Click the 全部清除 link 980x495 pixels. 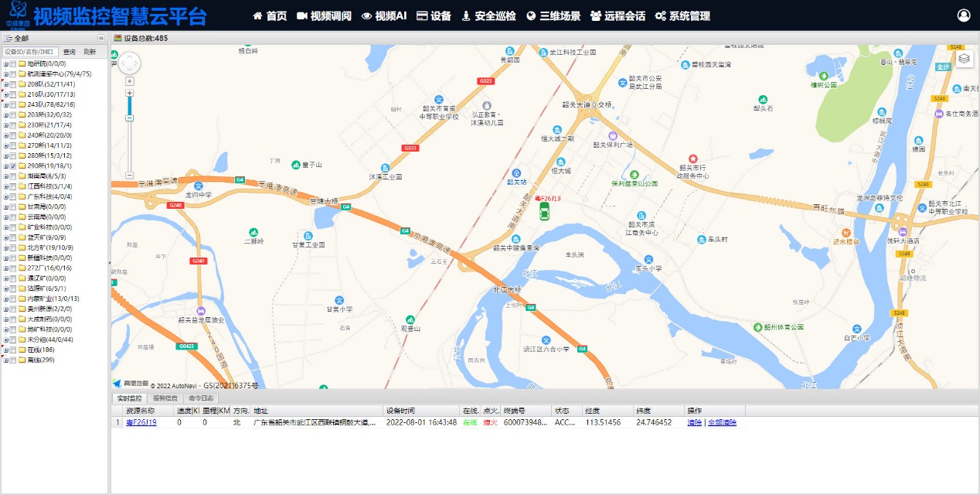[722, 423]
